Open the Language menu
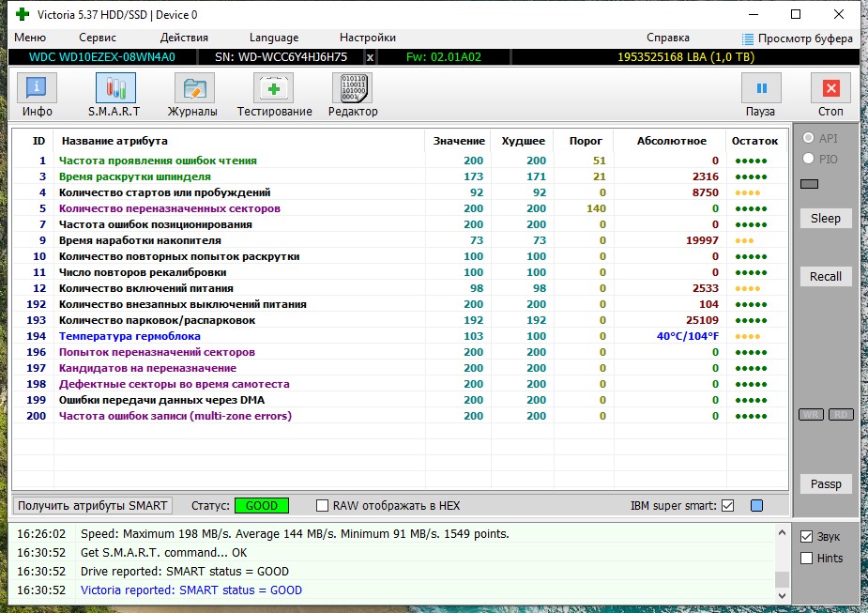This screenshot has width=868, height=613. [x=273, y=38]
